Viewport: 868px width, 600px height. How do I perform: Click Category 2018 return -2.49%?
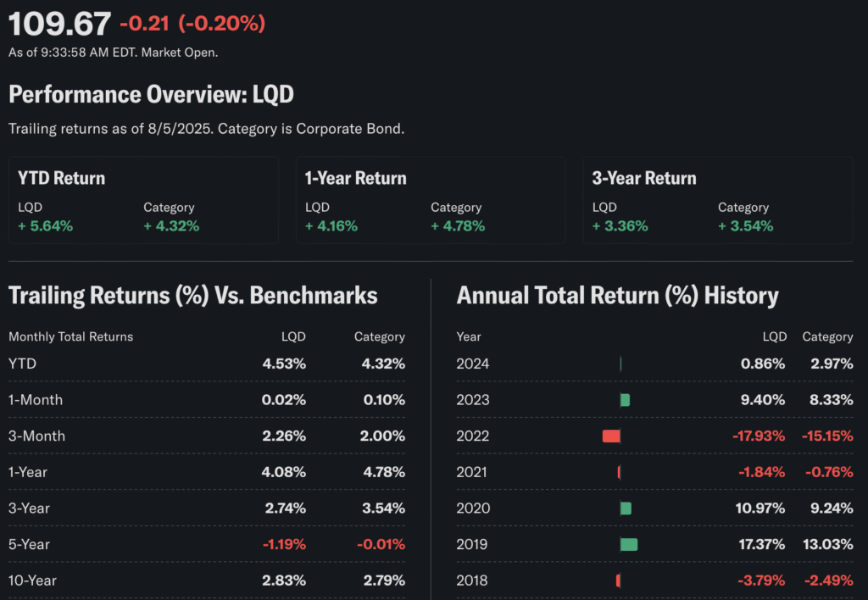coord(829,581)
